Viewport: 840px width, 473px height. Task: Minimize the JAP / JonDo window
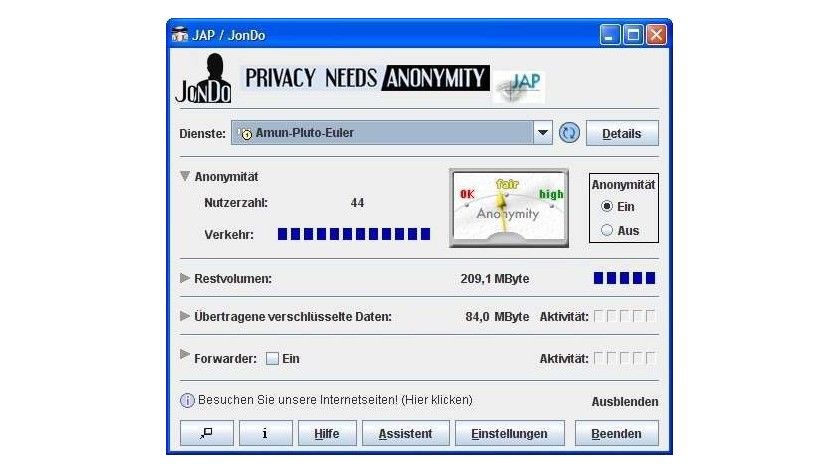[610, 35]
